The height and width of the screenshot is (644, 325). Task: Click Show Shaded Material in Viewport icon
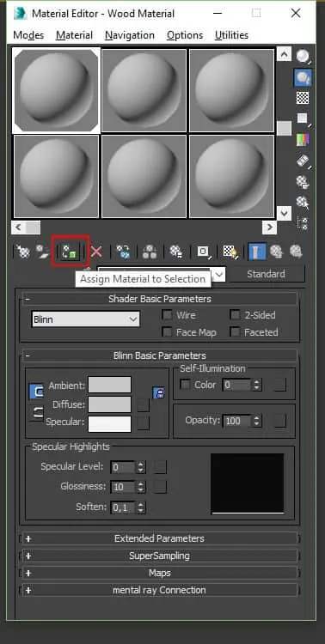pos(229,252)
